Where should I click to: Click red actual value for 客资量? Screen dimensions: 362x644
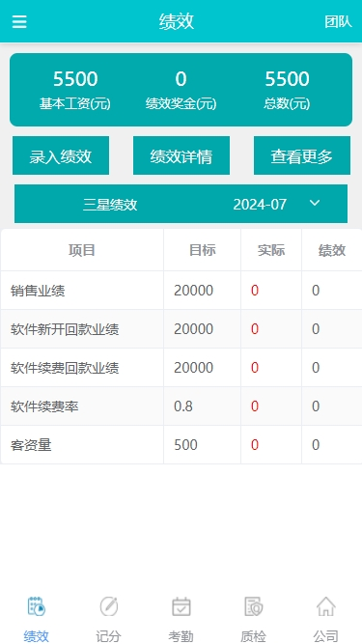pyautogui.click(x=255, y=445)
